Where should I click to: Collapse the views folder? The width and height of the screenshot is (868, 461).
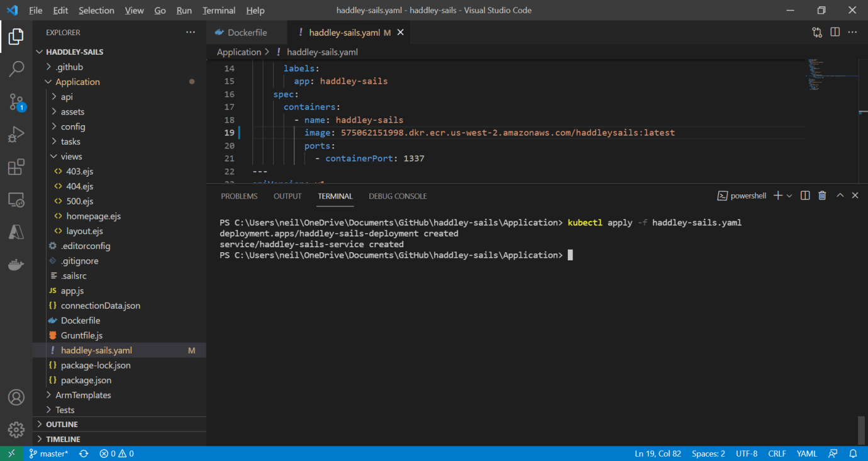tap(71, 157)
